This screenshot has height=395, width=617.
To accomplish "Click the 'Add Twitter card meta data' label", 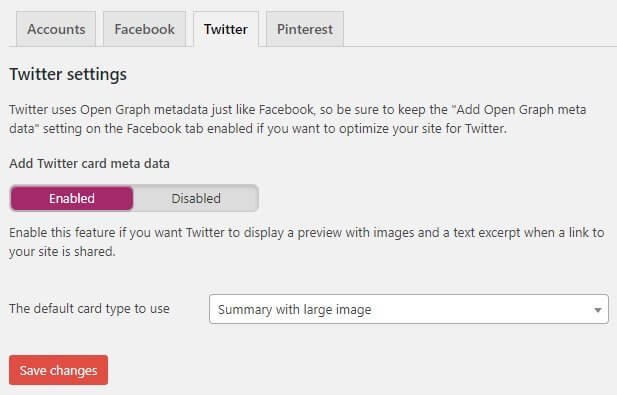I will click(x=89, y=163).
